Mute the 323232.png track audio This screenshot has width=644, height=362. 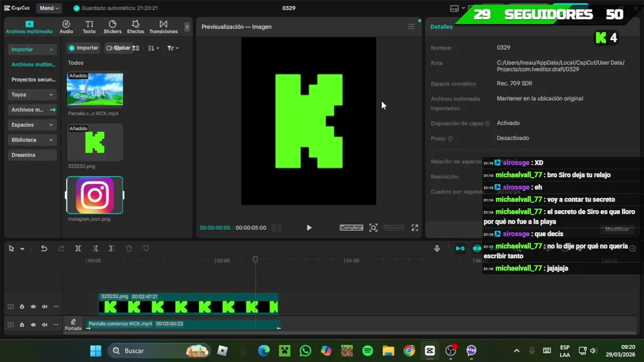coord(44,307)
